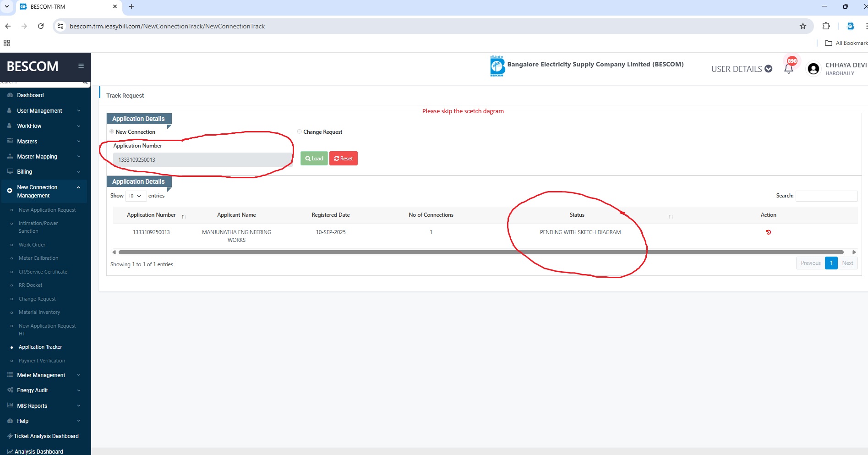The height and width of the screenshot is (455, 868).
Task: Open Material Inventory submenu item
Action: point(39,312)
